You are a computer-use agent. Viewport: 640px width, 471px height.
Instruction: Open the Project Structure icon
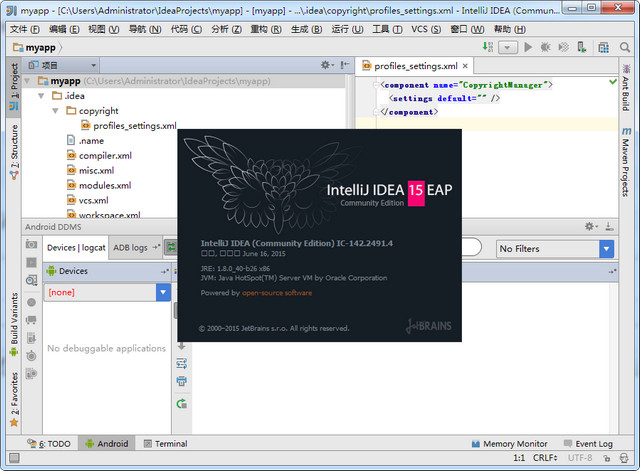point(603,47)
